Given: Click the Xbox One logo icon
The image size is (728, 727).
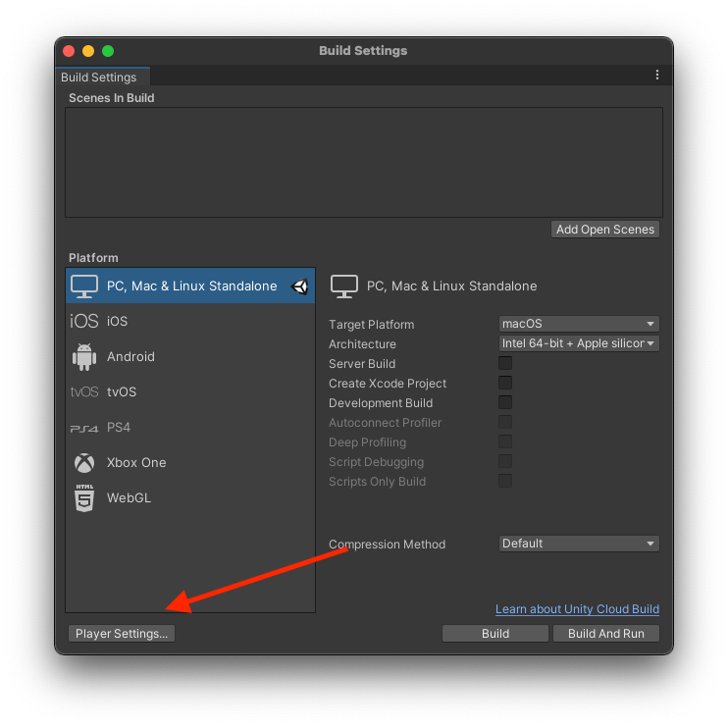Looking at the screenshot, I should click(x=84, y=463).
